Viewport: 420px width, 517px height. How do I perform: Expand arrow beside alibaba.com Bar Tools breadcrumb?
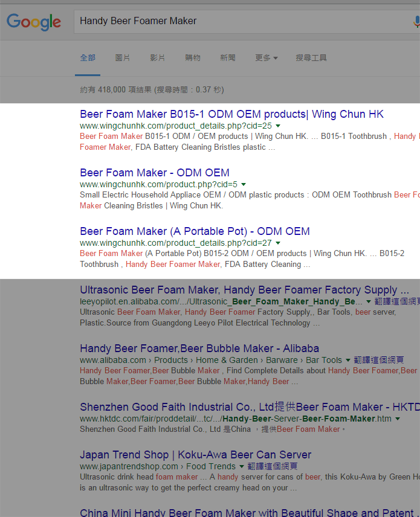[x=348, y=360]
